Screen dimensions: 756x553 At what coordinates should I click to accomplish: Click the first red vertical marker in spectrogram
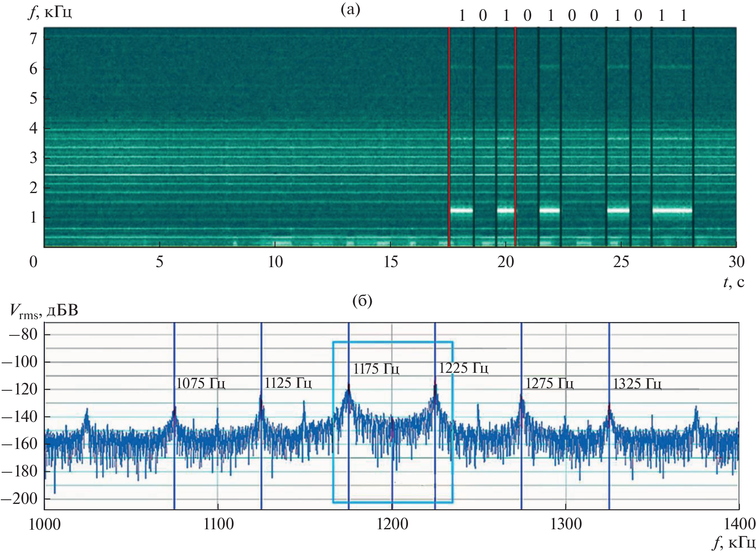click(x=449, y=137)
